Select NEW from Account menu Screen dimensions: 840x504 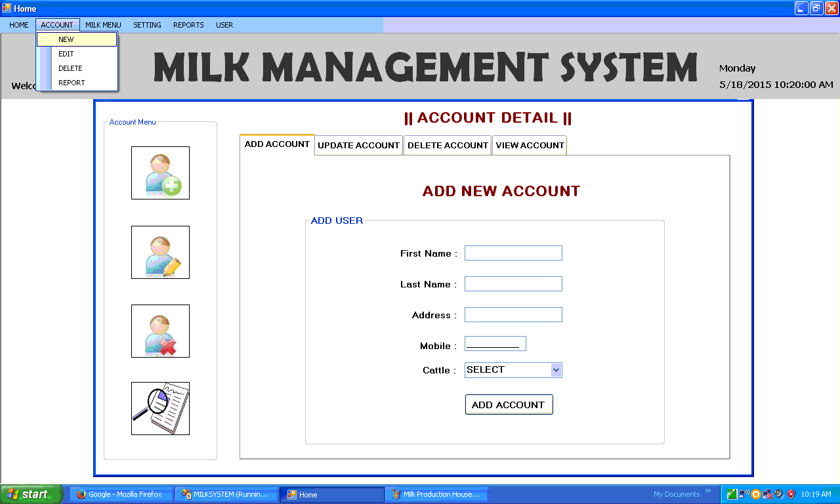point(66,39)
